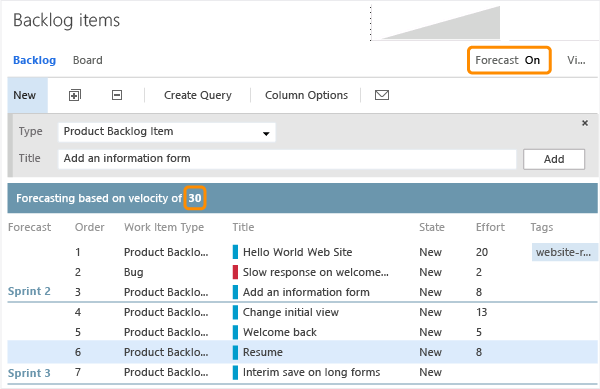Screen dimensions: 600x389
Task: Click the collapse all minus icon
Action: pos(117,95)
